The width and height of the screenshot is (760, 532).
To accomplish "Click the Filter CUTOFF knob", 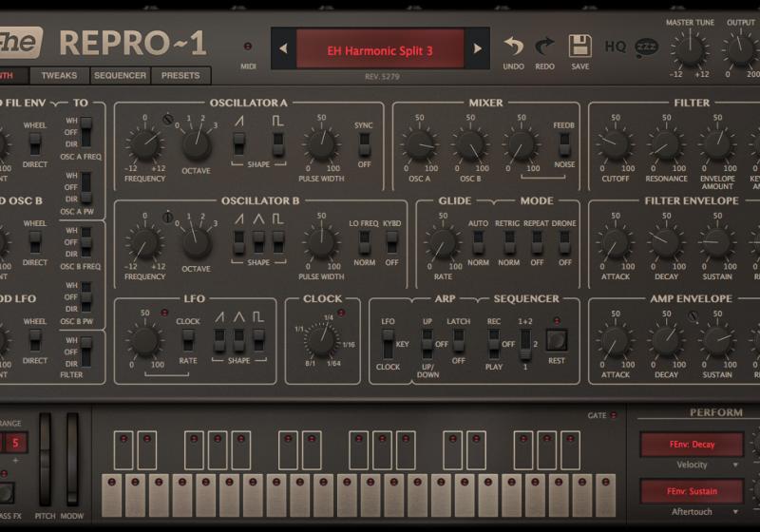I will point(615,144).
